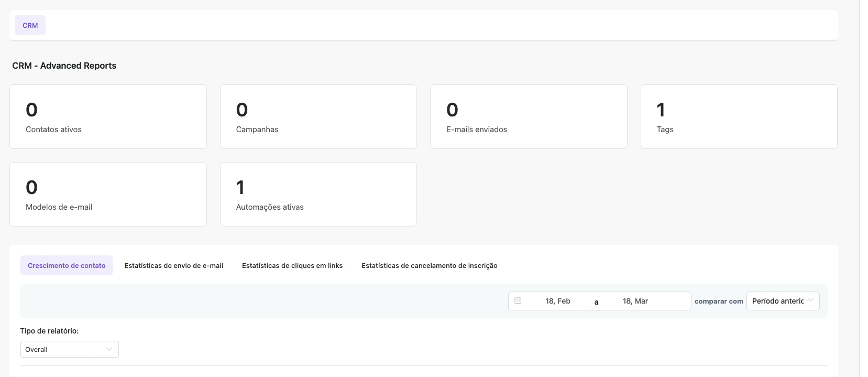Click the CRM tab button
The image size is (868, 377).
[30, 25]
